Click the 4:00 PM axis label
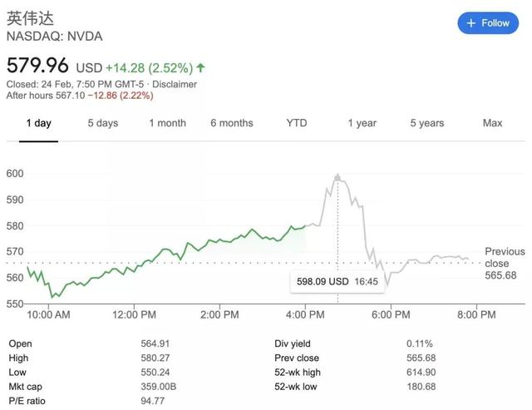The width and height of the screenshot is (532, 410). 305,314
